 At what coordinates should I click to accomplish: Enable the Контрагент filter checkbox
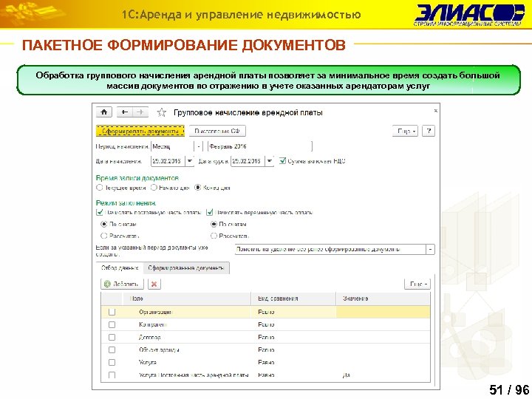tap(112, 324)
